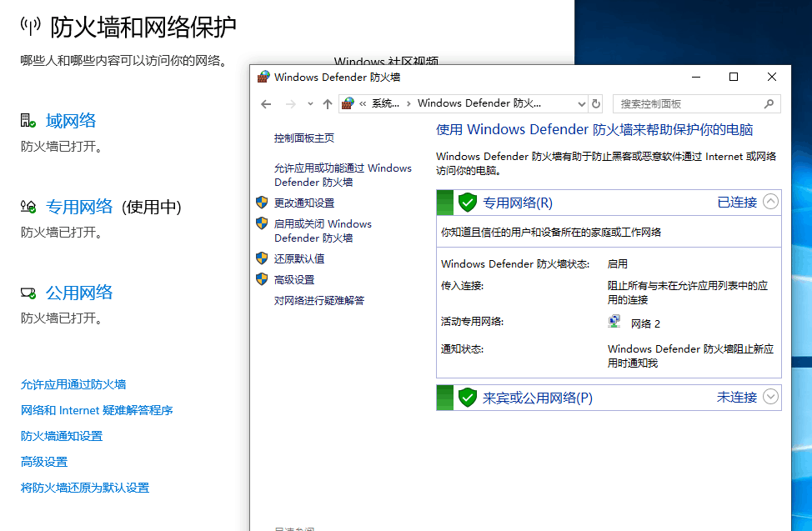Expand the address bar history dropdown
Image resolution: width=812 pixels, height=531 pixels.
pos(582,104)
